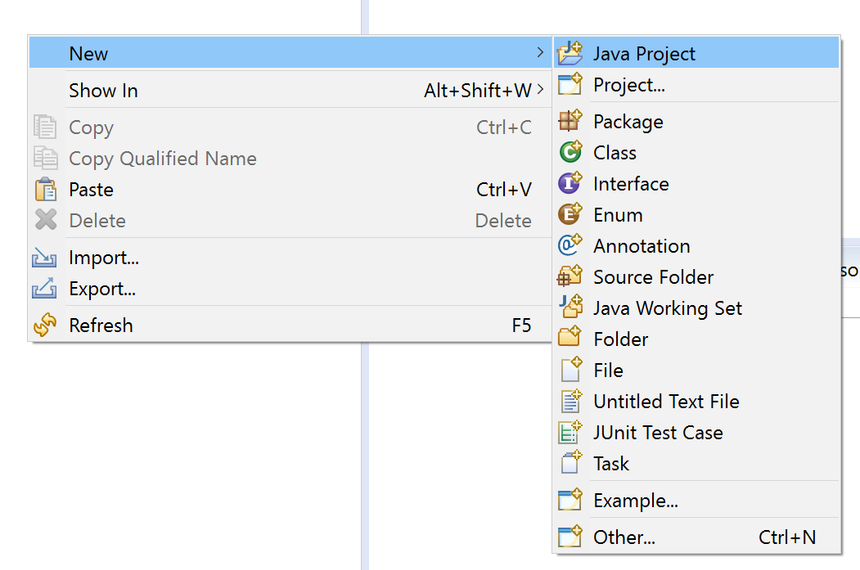Viewport: 860px width, 570px height.
Task: Open Other... wizard entry
Action: 624,537
